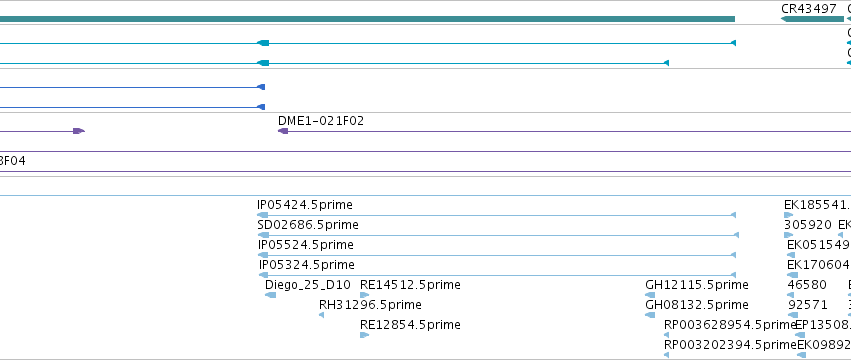Click the 46580 feature label

pyautogui.click(x=807, y=285)
